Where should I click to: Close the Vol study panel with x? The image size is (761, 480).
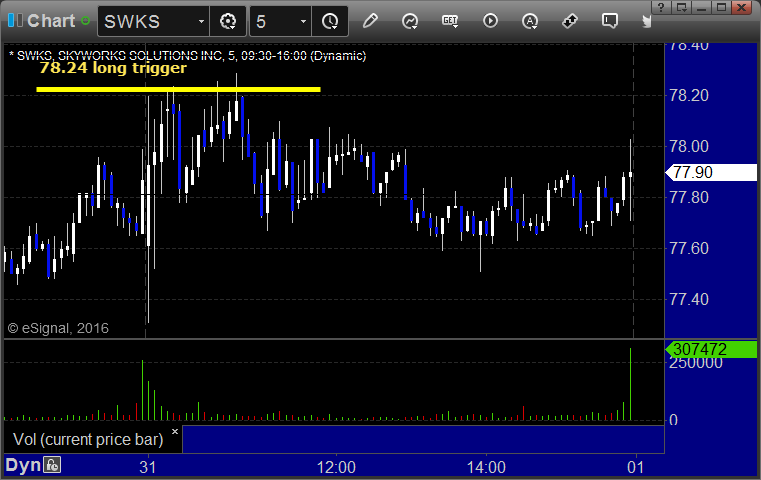(175, 431)
